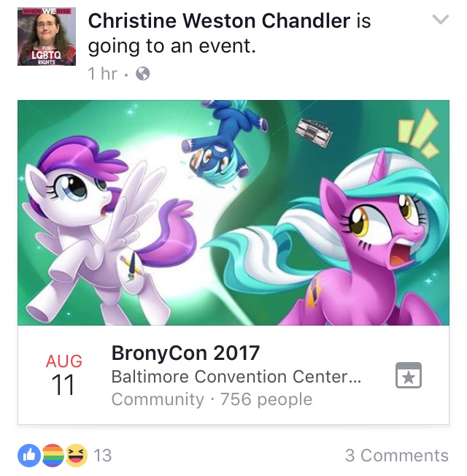Open the 13 reactions count
The width and height of the screenshot is (467, 476).
click(x=103, y=456)
